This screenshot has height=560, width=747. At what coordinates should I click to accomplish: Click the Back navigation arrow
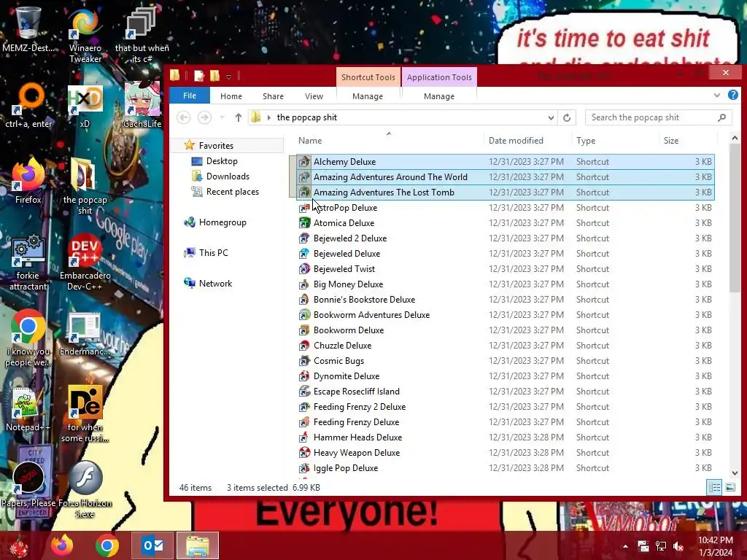[x=183, y=117]
